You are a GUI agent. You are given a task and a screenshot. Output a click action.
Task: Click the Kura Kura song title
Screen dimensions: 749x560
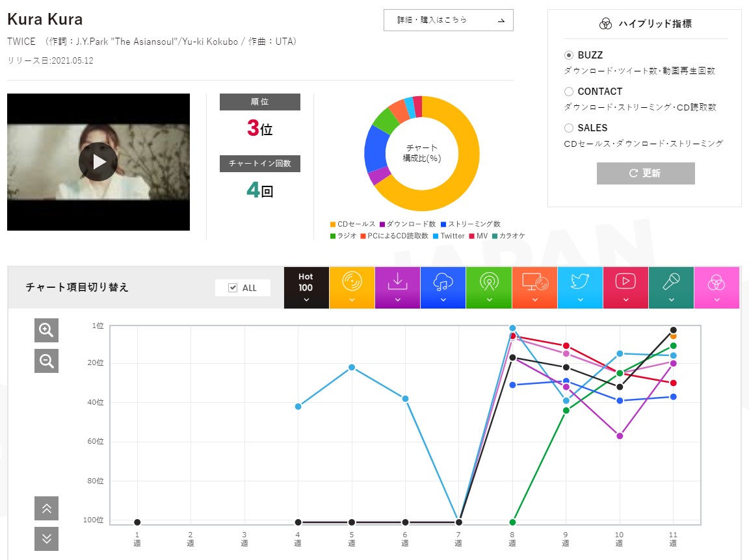point(45,19)
